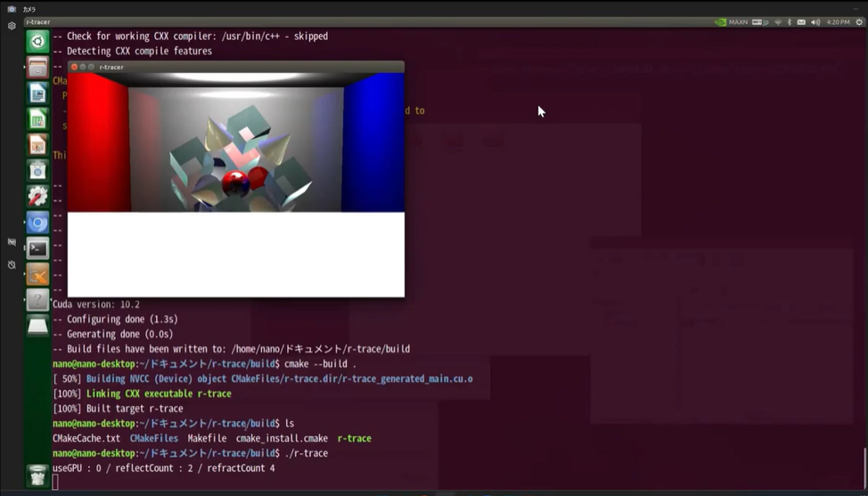Open Ubuntu Software store icon
Viewport: 868px width, 496px height.
point(37,171)
